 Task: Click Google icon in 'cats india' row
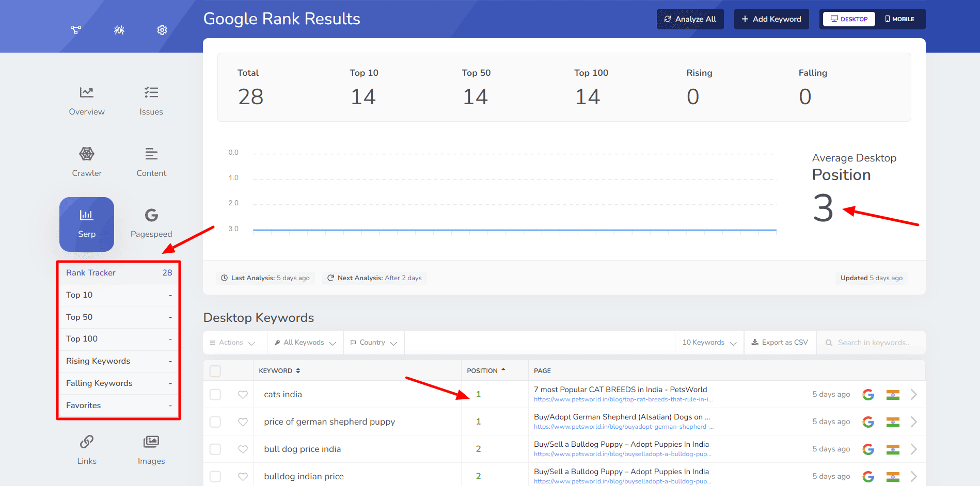[868, 395]
